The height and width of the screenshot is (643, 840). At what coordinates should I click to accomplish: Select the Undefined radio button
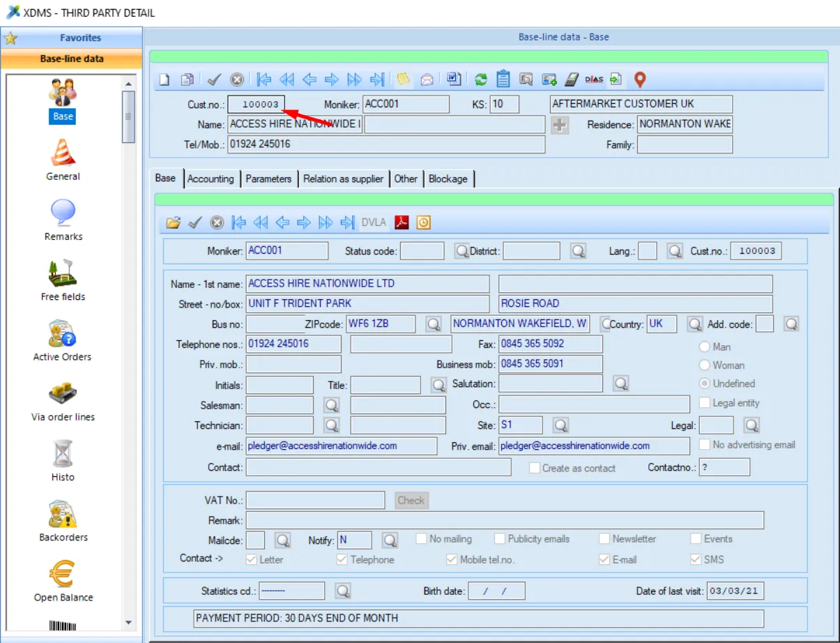[705, 384]
